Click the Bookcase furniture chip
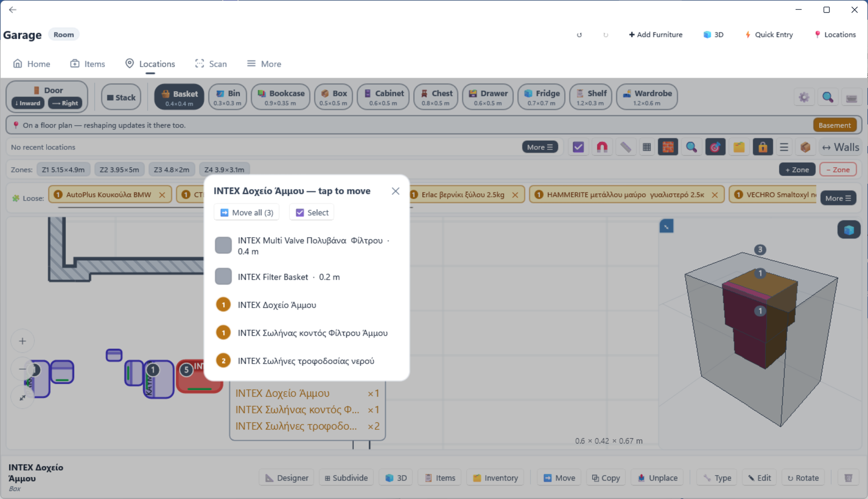The height and width of the screenshot is (499, 868). 281,97
